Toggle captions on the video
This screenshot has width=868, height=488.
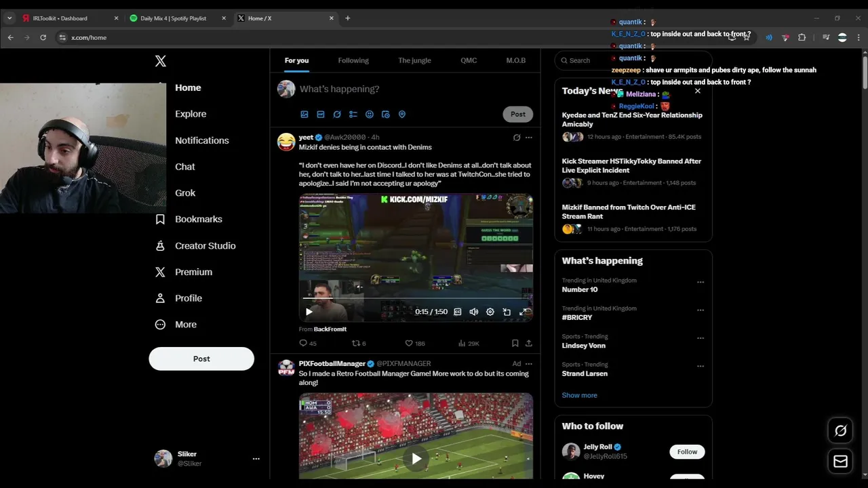(458, 312)
